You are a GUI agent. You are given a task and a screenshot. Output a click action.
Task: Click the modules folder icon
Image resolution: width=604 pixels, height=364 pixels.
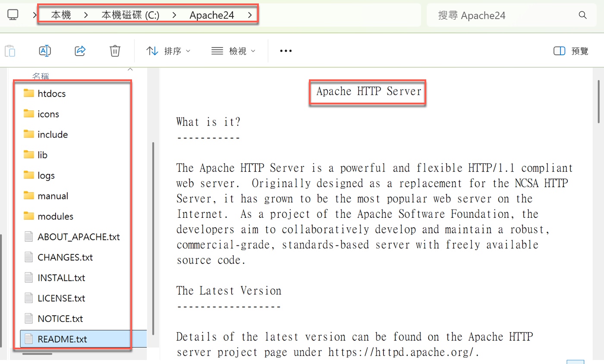29,216
